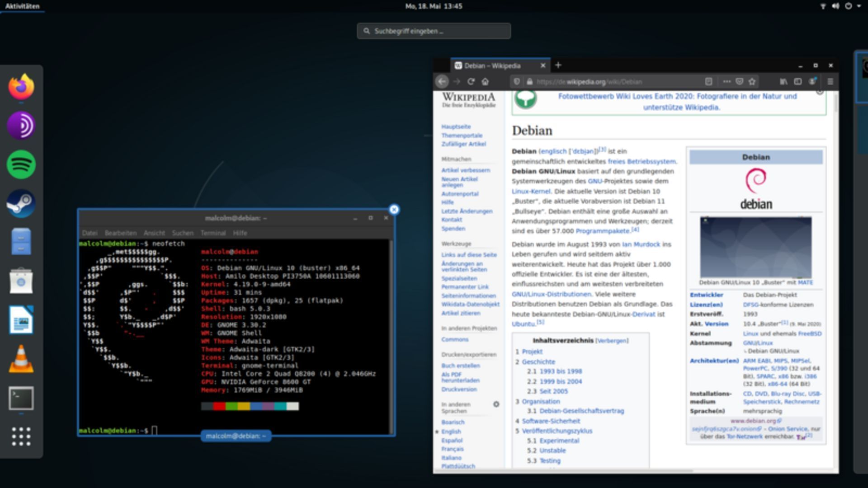Toggle reader view in the address bar
This screenshot has height=488, width=868.
708,82
